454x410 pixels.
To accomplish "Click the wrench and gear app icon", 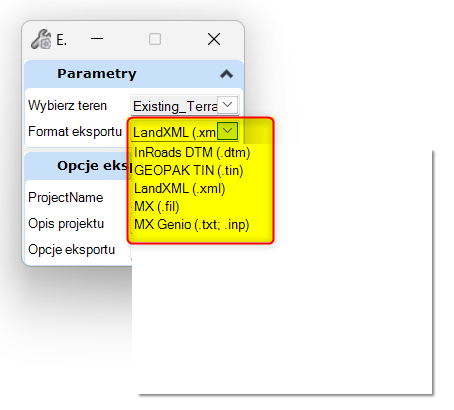I will (x=41, y=39).
